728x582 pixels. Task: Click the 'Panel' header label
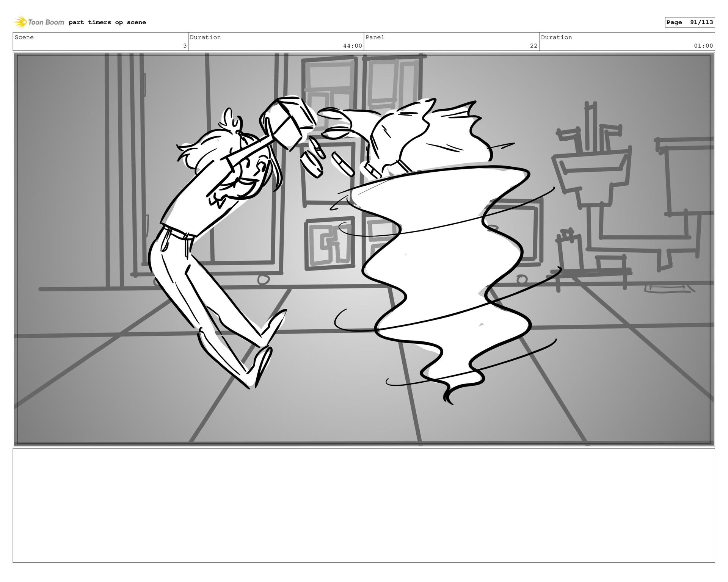[375, 37]
